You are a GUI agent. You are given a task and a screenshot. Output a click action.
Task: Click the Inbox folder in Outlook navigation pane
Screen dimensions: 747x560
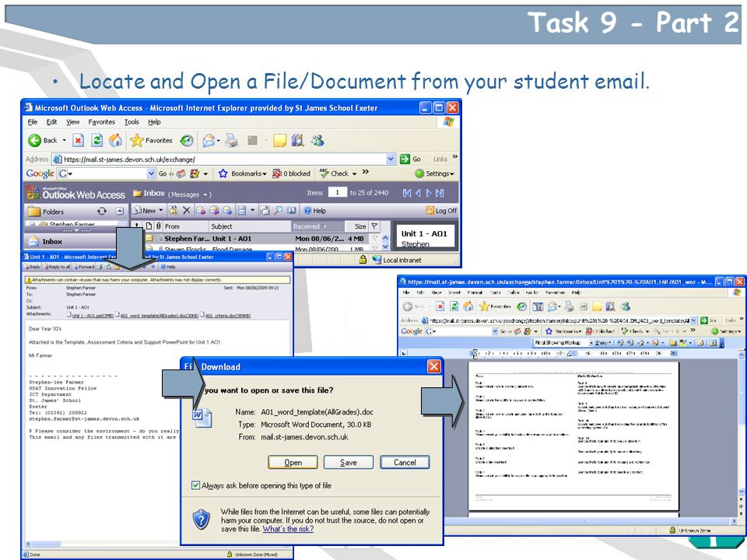pyautogui.click(x=51, y=241)
